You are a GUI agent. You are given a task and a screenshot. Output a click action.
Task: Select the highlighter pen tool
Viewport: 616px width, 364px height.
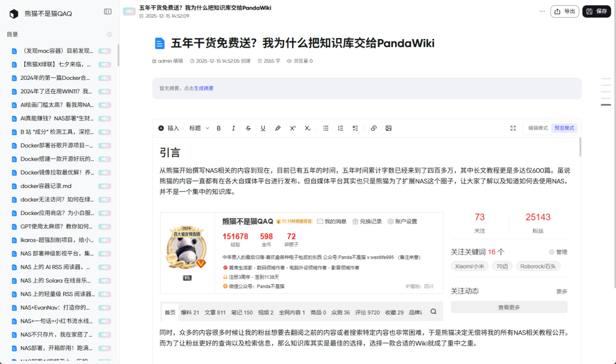click(278, 128)
